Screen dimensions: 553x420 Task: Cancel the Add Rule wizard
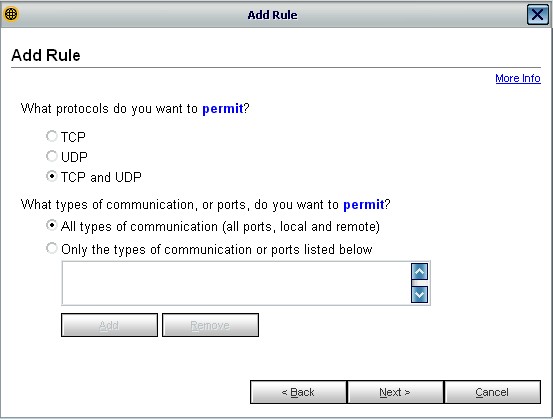(492, 392)
